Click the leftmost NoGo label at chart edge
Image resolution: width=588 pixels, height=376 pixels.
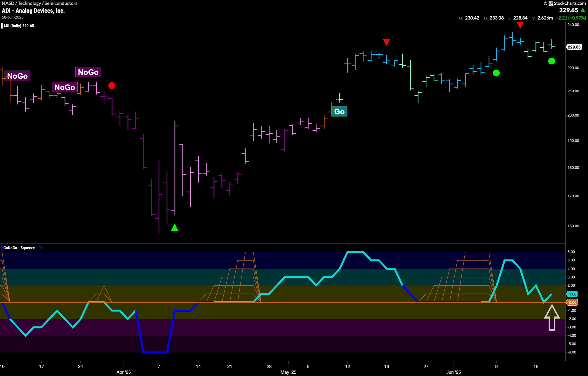(17, 76)
